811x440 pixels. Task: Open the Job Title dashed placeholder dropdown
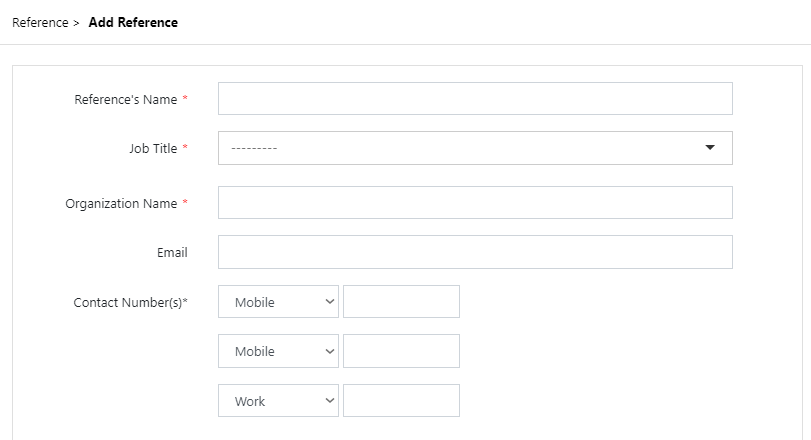tap(460, 148)
